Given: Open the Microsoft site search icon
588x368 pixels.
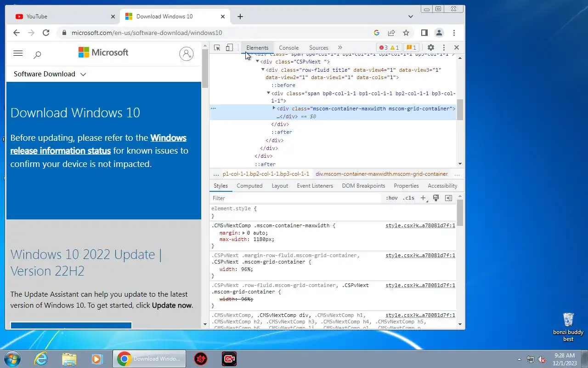Looking at the screenshot, I should [38, 55].
